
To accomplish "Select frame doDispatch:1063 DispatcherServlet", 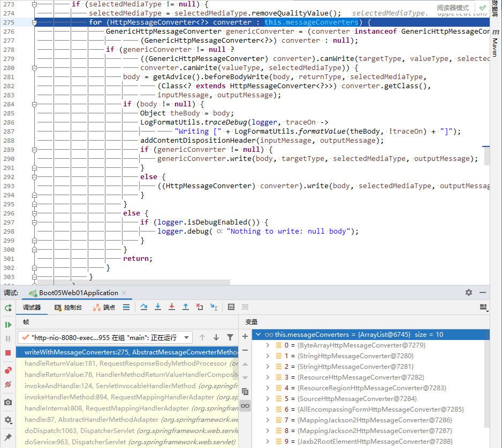I will coord(127,431).
